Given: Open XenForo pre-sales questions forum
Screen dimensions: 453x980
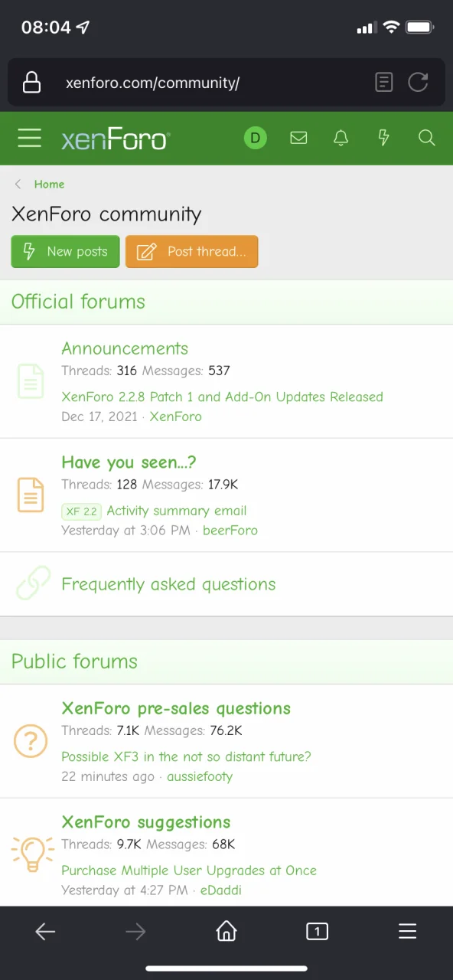Looking at the screenshot, I should point(176,708).
